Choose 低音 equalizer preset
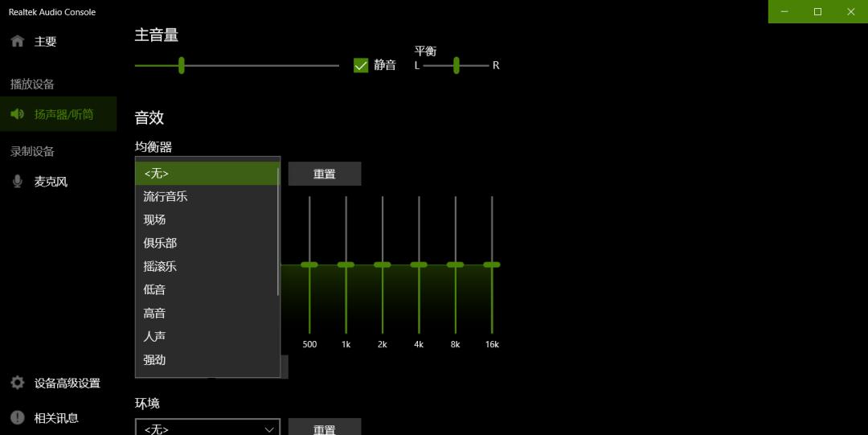868x435 pixels. [x=207, y=289]
